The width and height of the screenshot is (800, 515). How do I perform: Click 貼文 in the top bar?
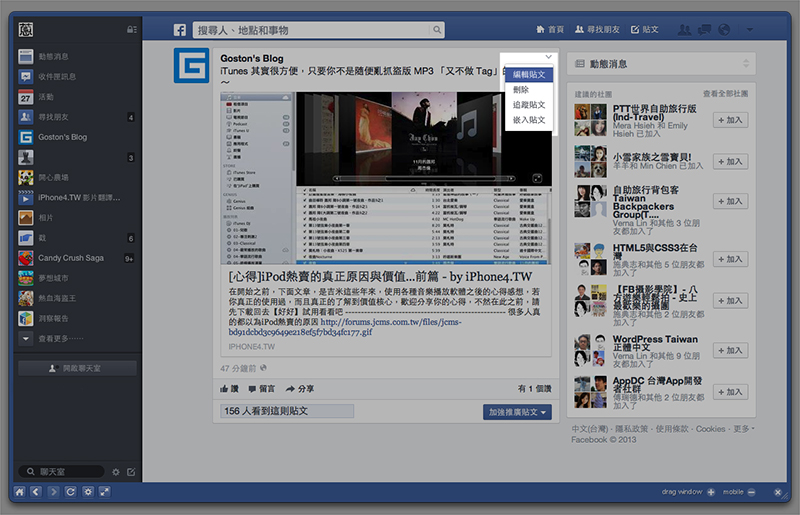[644, 30]
